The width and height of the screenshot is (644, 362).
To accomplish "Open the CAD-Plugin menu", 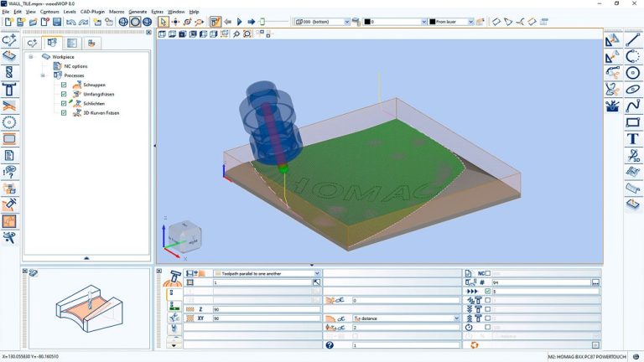I will click(91, 12).
